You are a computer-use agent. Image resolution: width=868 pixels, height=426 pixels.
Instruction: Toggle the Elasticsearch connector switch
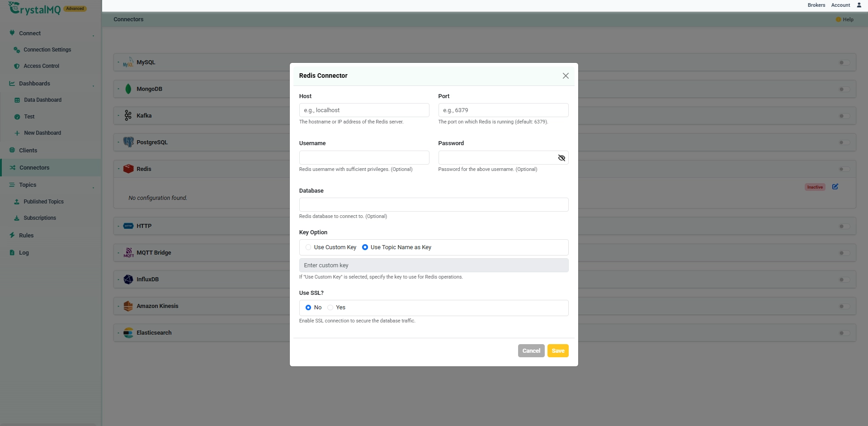[844, 333]
